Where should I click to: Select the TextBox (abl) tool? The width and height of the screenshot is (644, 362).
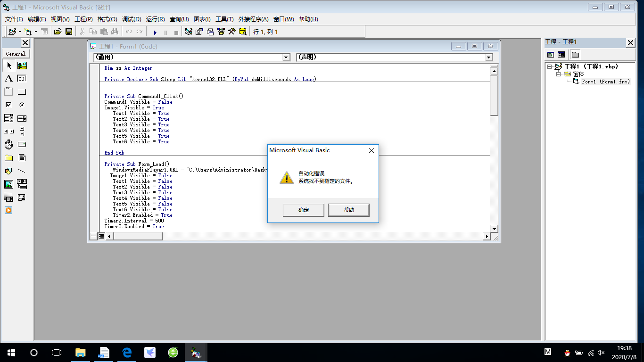tap(22, 79)
